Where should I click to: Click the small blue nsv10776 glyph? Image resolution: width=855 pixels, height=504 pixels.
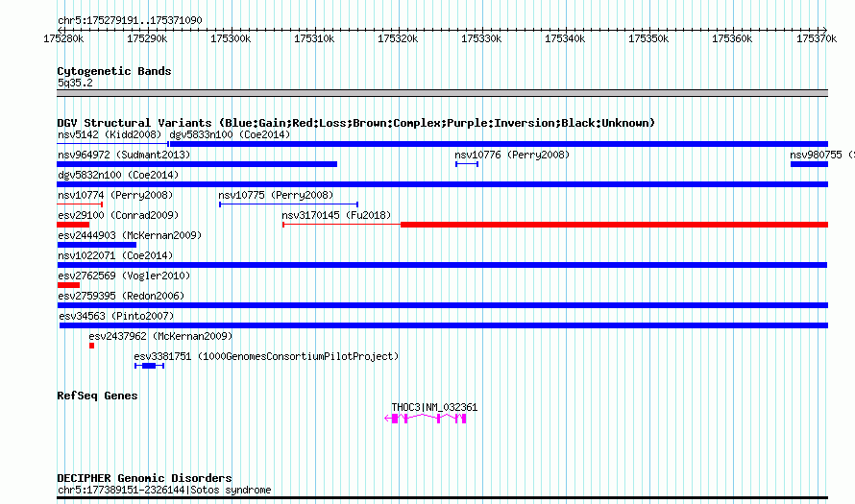coord(467,164)
